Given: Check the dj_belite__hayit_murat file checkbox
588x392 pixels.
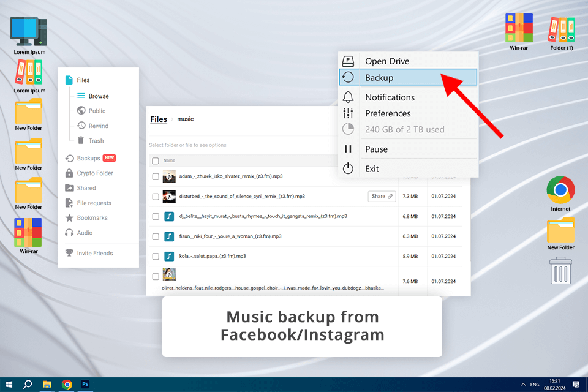Looking at the screenshot, I should [x=155, y=216].
